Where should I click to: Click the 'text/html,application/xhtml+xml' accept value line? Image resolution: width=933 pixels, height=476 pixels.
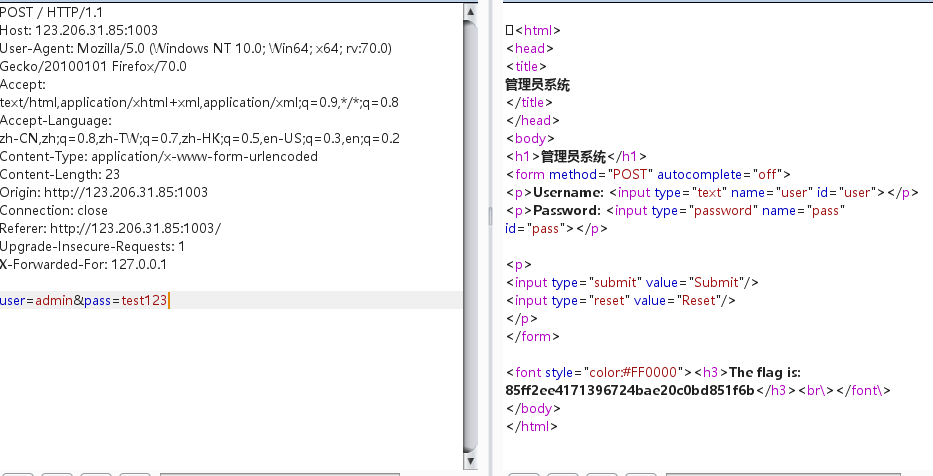(199, 102)
